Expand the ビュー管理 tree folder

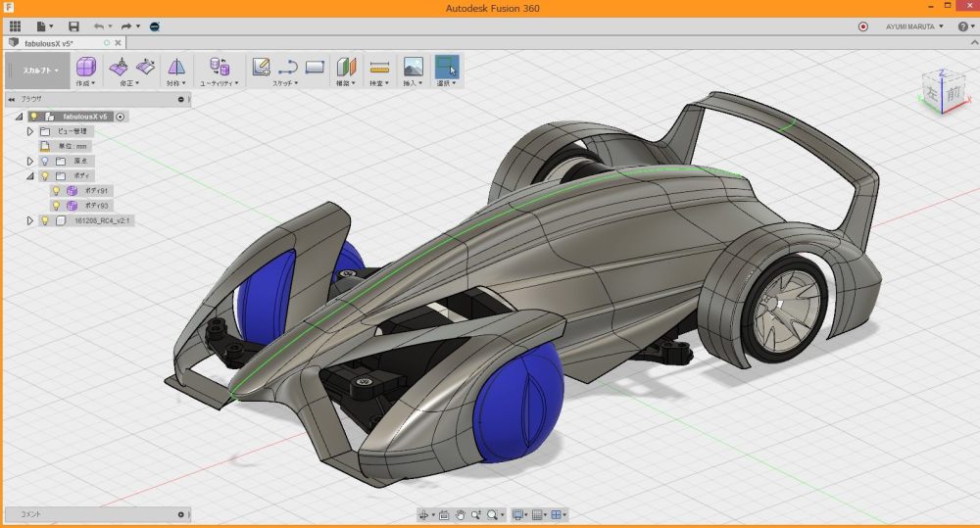[x=30, y=131]
